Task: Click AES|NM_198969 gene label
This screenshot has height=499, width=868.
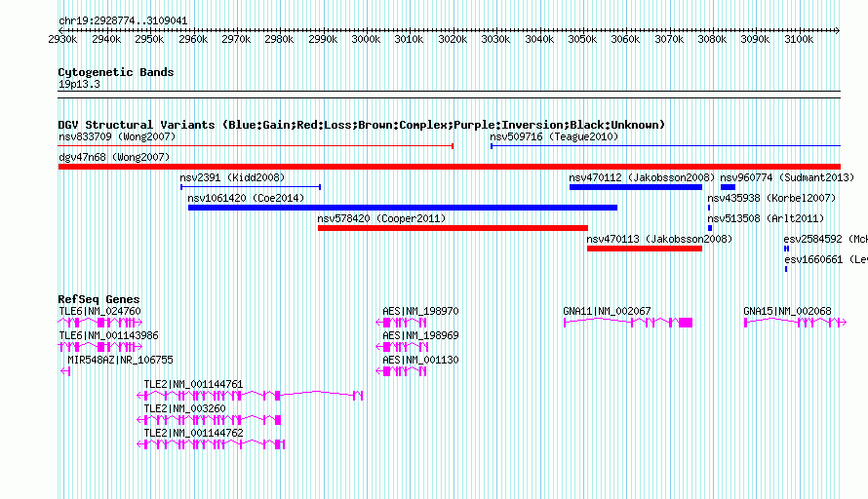Action: pyautogui.click(x=420, y=335)
